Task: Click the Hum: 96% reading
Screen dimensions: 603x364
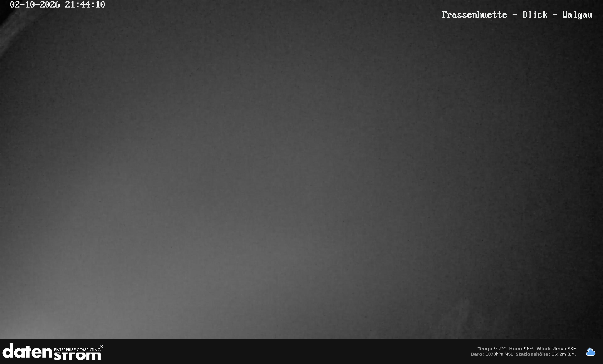Action: tap(521, 349)
